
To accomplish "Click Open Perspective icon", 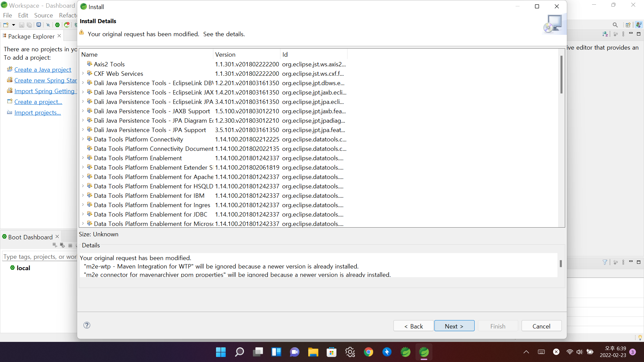I will click(628, 25).
